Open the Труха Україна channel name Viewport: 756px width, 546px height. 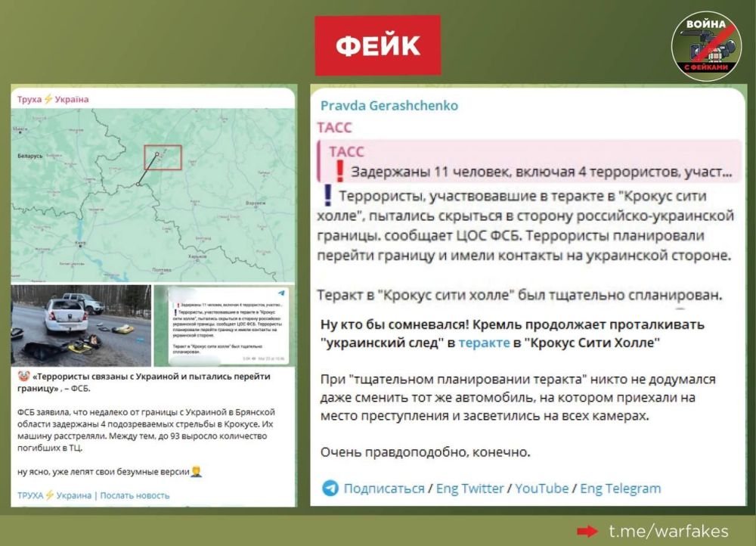pos(53,99)
